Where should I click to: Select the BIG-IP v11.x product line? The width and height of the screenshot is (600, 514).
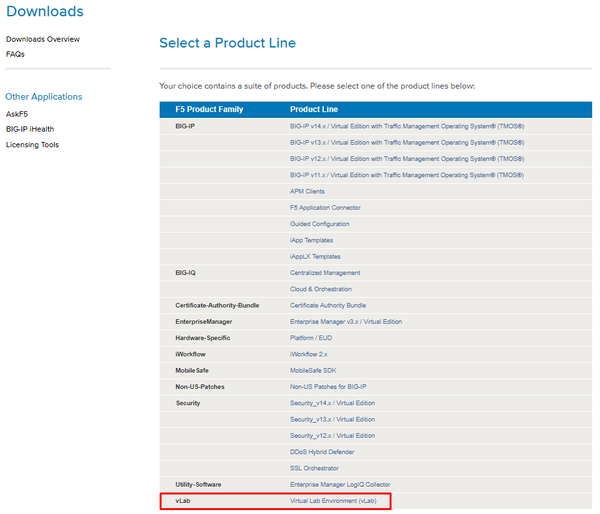point(407,175)
